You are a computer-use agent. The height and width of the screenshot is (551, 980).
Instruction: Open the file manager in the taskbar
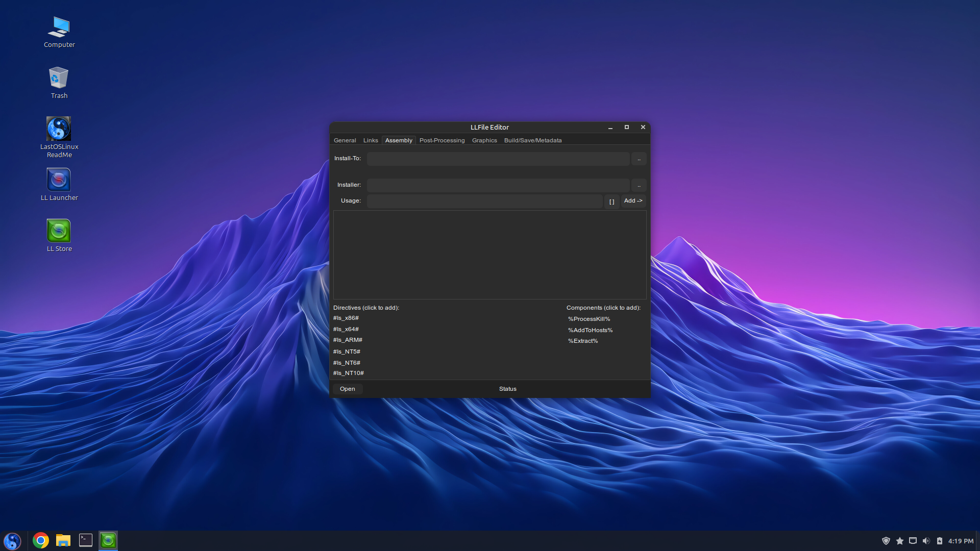[63, 540]
